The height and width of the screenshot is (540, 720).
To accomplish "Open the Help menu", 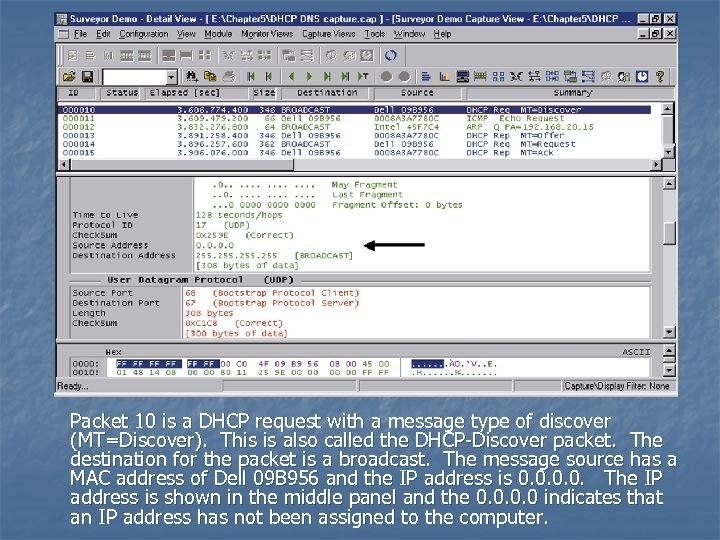I will click(x=442, y=34).
